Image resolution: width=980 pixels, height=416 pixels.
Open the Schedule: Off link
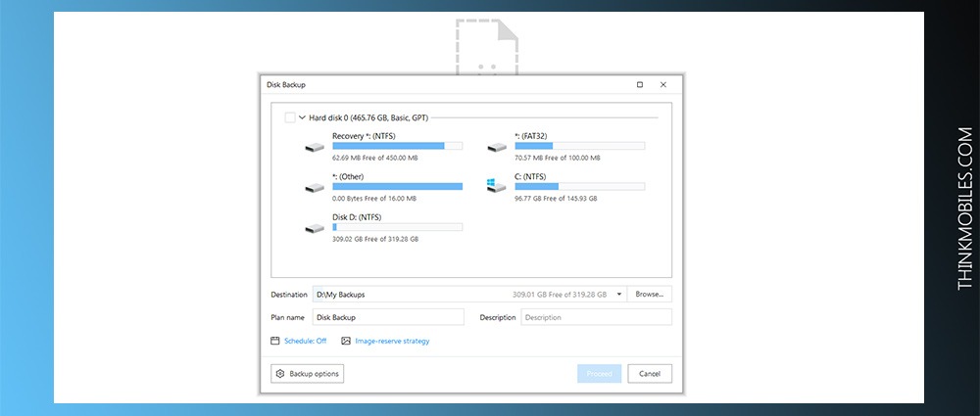(x=305, y=341)
